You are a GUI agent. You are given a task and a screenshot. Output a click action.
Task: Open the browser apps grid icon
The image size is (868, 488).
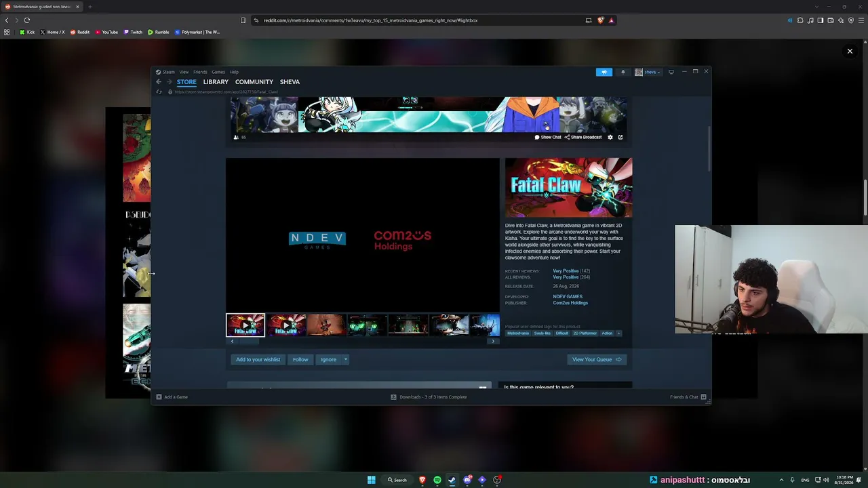(x=7, y=32)
